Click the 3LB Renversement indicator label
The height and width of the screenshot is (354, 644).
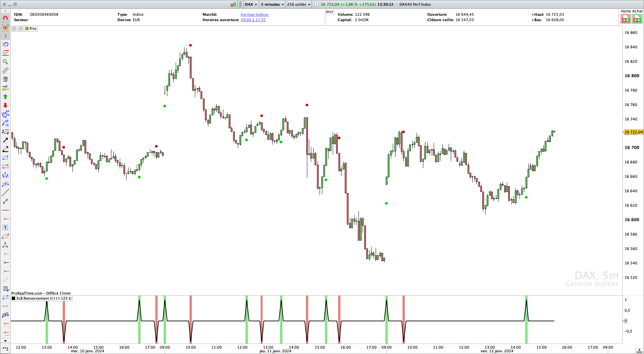pyautogui.click(x=44, y=298)
